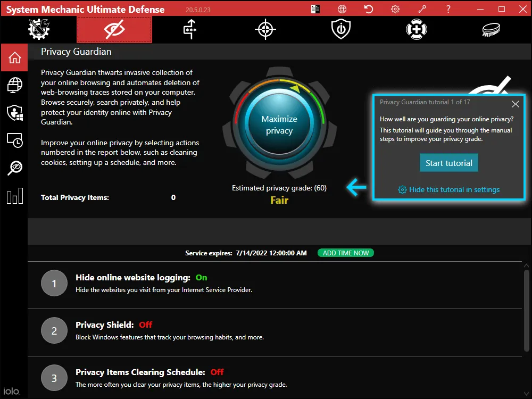
Task: Click Hide this tutorial in settings link
Action: pyautogui.click(x=454, y=190)
